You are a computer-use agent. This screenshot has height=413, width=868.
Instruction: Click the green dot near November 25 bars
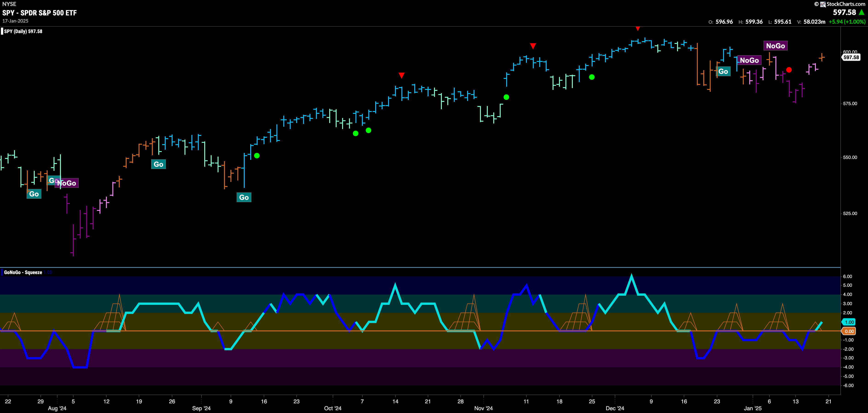tap(592, 77)
